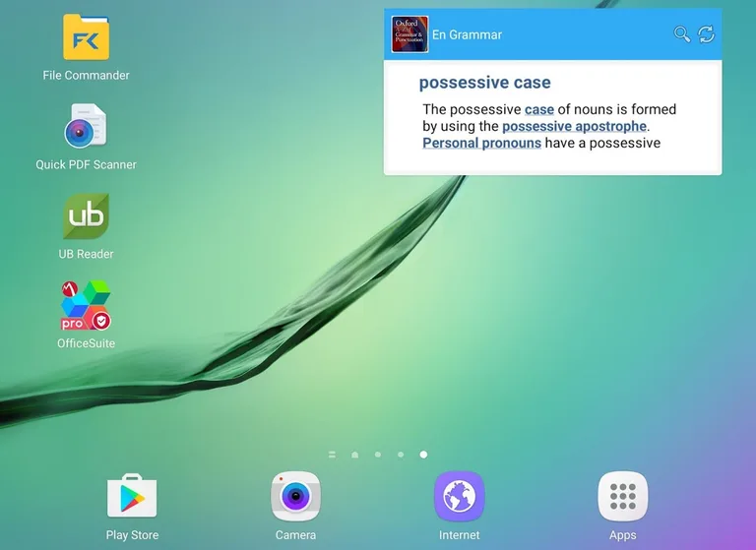The image size is (756, 550).
Task: Go to leftmost lined page indicator
Action: click(332, 455)
